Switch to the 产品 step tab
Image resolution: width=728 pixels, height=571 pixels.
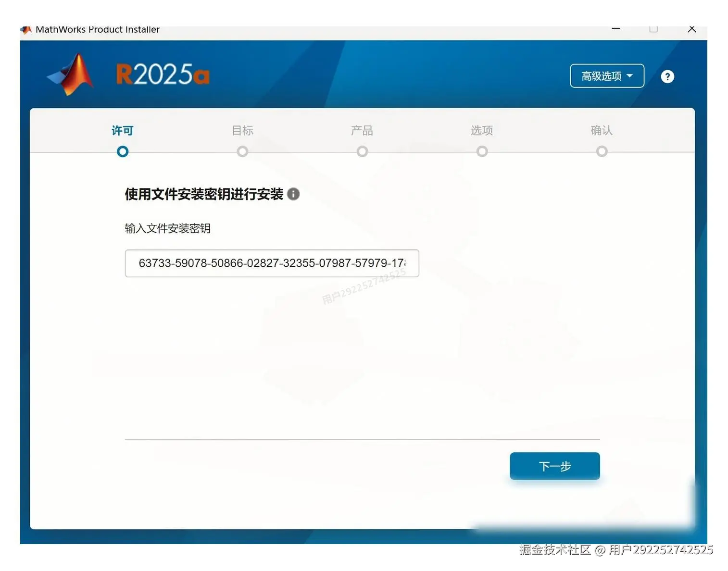click(x=362, y=130)
